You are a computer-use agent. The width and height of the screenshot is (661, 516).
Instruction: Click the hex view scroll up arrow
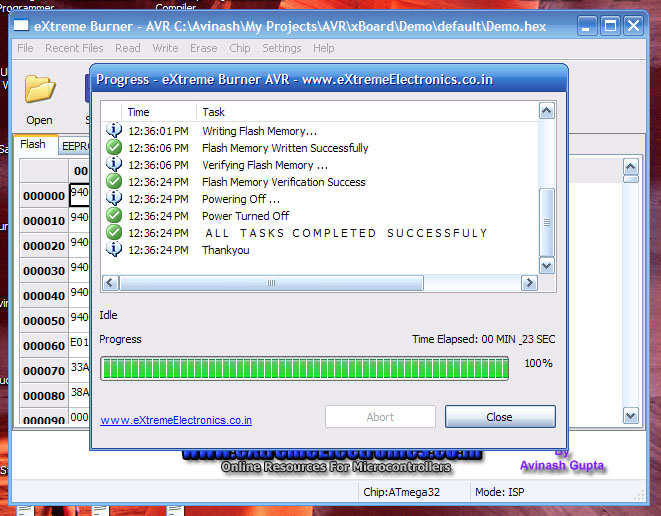[x=631, y=167]
